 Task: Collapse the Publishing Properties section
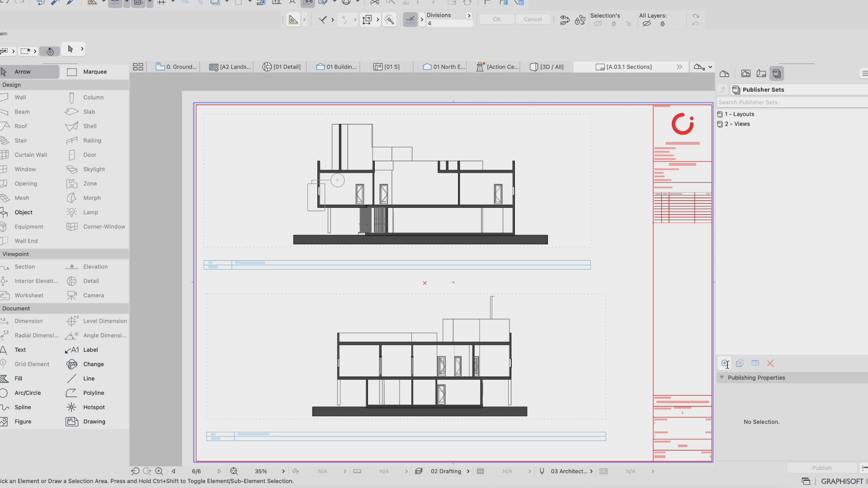coord(722,378)
